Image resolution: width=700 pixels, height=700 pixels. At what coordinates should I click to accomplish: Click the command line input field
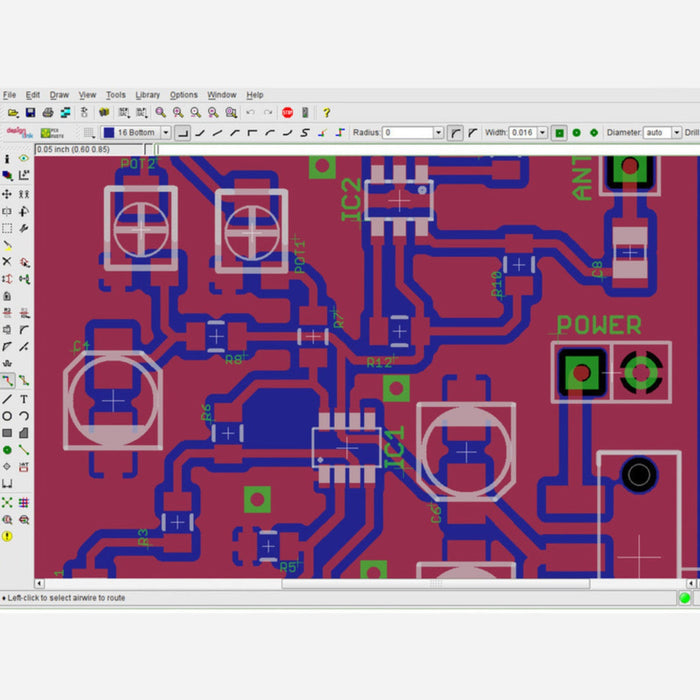pyautogui.click(x=420, y=150)
